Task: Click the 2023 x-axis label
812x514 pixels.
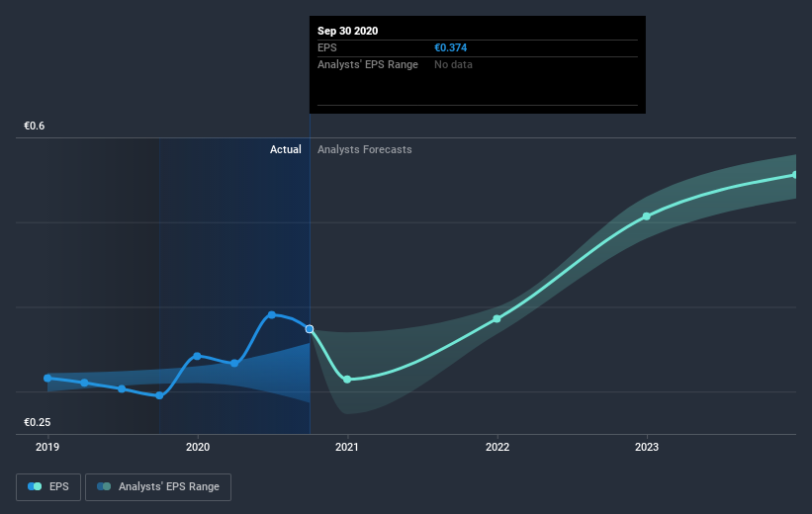Action: (x=647, y=447)
